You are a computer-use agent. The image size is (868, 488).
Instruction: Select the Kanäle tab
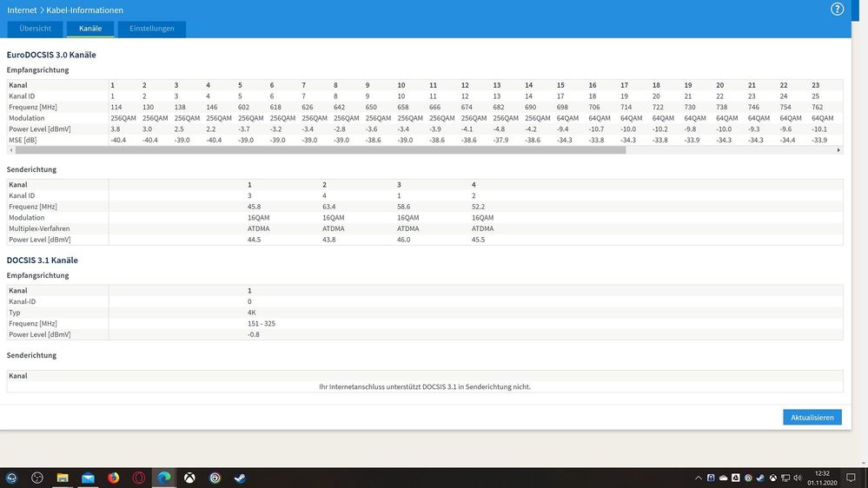tap(90, 29)
